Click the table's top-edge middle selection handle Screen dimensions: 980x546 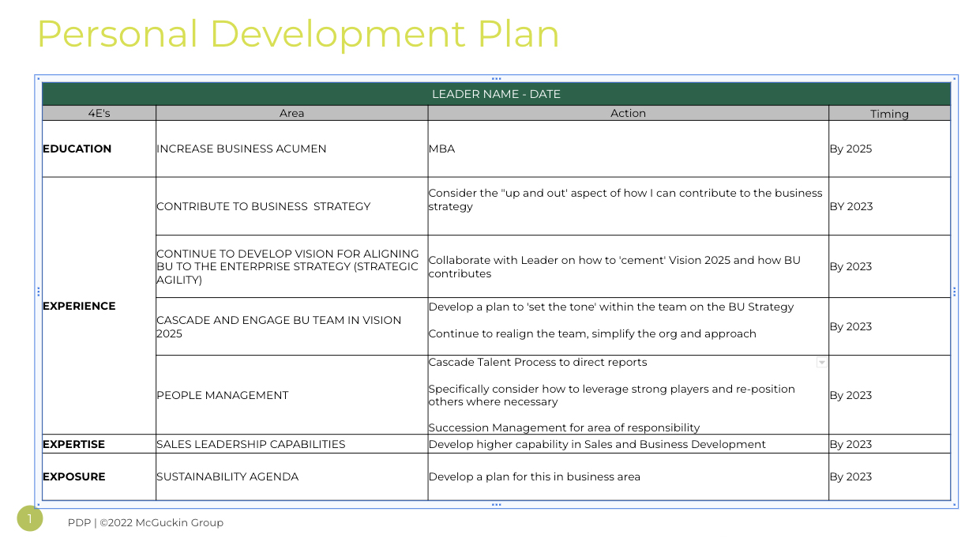coord(496,78)
